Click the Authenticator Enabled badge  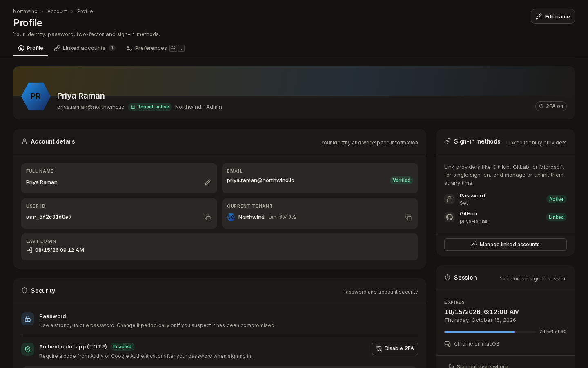coord(122,347)
